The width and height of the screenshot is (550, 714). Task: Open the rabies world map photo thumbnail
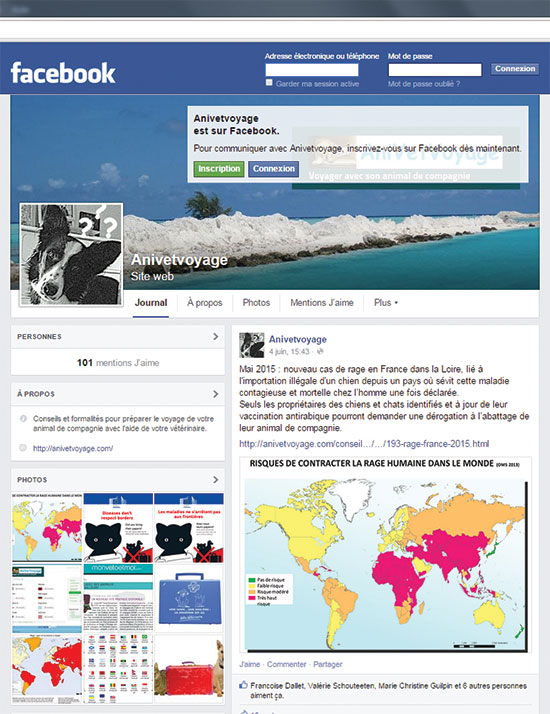point(47,527)
